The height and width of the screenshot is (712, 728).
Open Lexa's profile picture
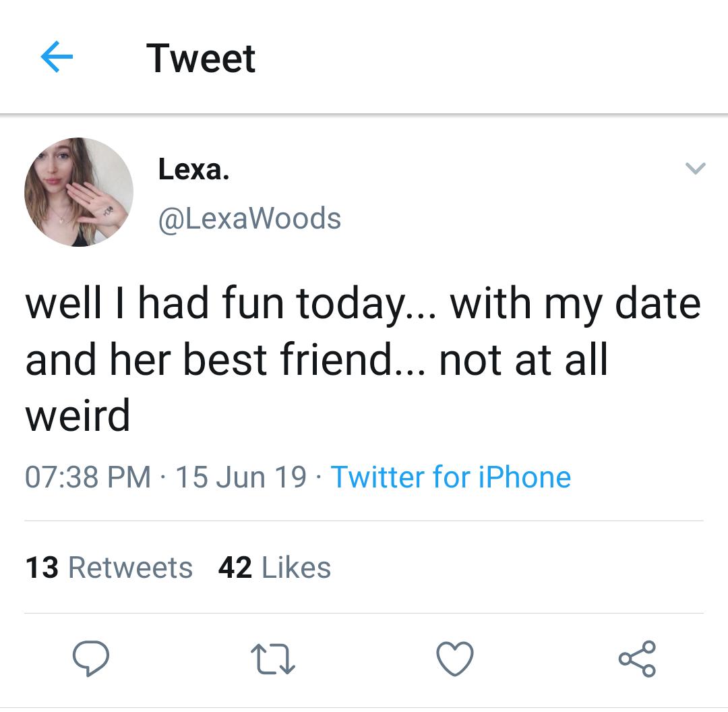pyautogui.click(x=79, y=191)
